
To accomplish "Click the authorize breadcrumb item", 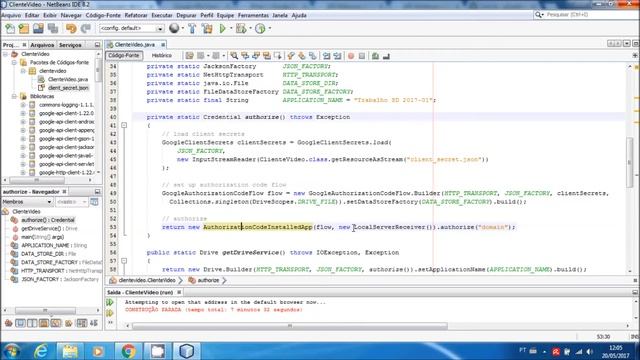I will click(208, 280).
